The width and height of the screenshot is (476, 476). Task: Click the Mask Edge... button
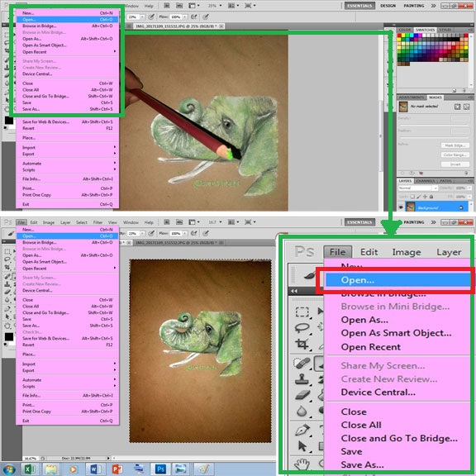click(455, 145)
